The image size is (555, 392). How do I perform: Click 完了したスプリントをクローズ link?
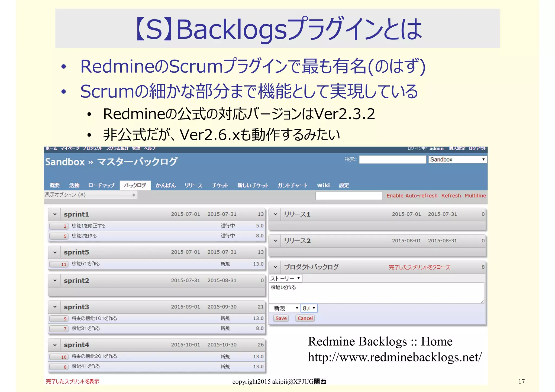click(420, 267)
